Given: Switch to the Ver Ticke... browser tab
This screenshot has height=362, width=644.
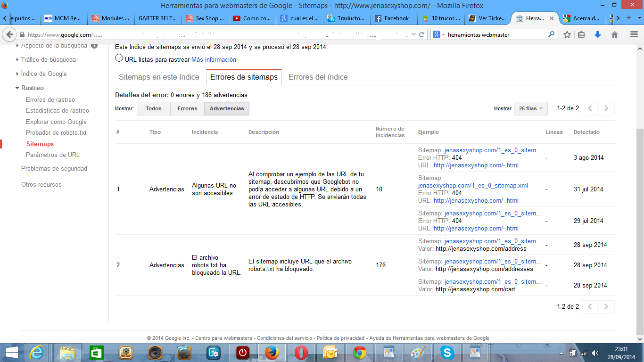Looking at the screenshot, I should 488,18.
